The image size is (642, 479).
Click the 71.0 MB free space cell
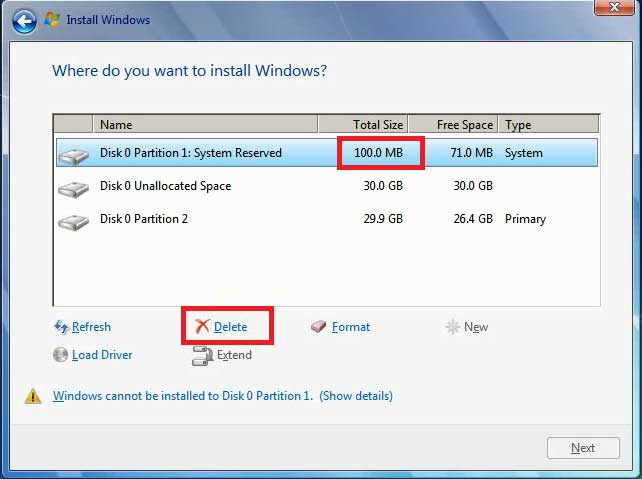[x=472, y=153]
